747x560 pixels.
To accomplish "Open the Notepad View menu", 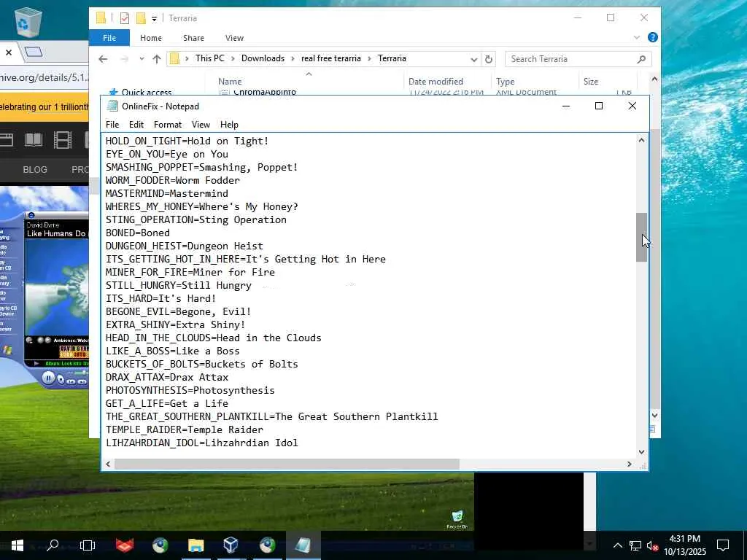I will [x=201, y=124].
